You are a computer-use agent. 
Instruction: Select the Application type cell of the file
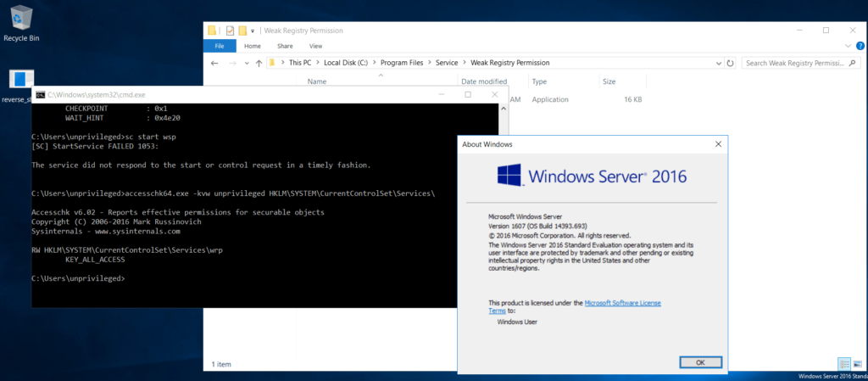(550, 99)
